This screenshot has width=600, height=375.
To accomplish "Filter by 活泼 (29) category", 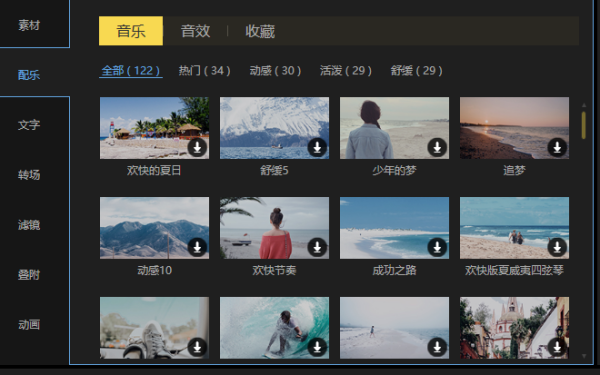I will [346, 71].
